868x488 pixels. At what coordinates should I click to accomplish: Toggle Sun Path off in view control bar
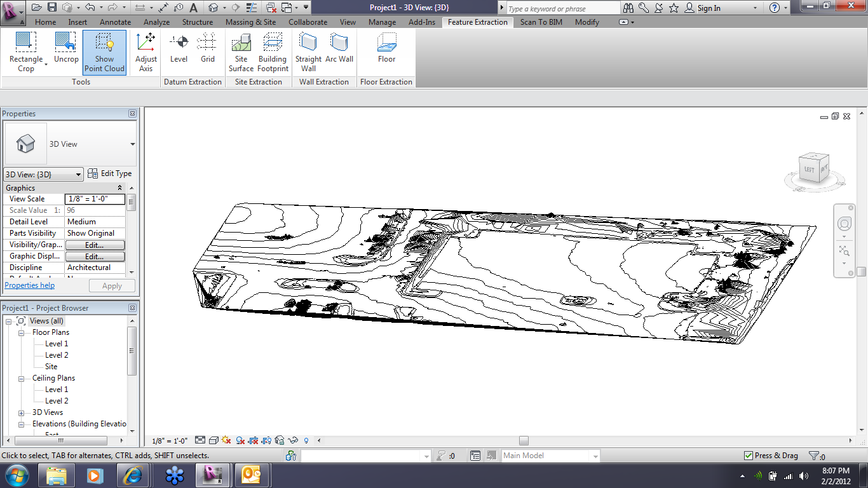(x=226, y=440)
